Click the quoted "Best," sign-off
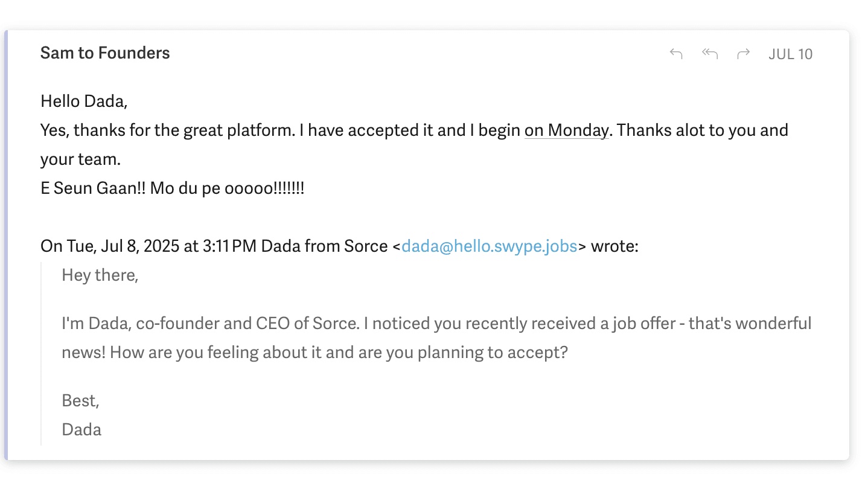Image resolution: width=868 pixels, height=483 pixels. (80, 401)
